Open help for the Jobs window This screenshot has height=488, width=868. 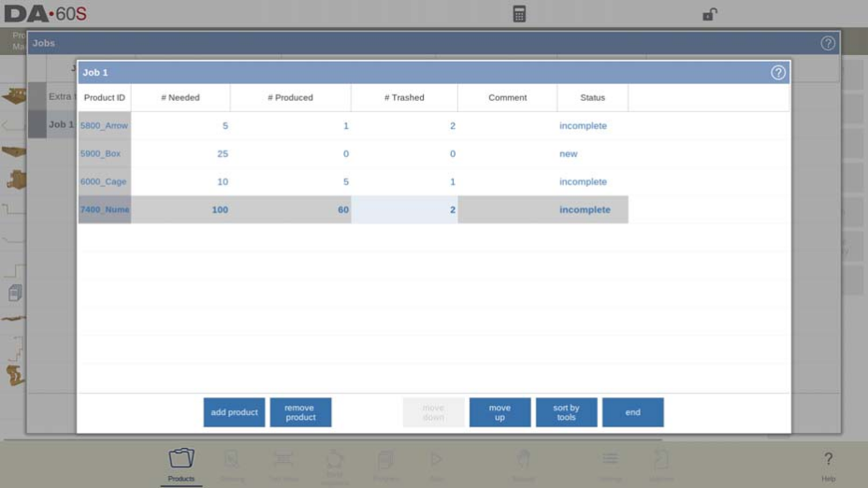[828, 43]
